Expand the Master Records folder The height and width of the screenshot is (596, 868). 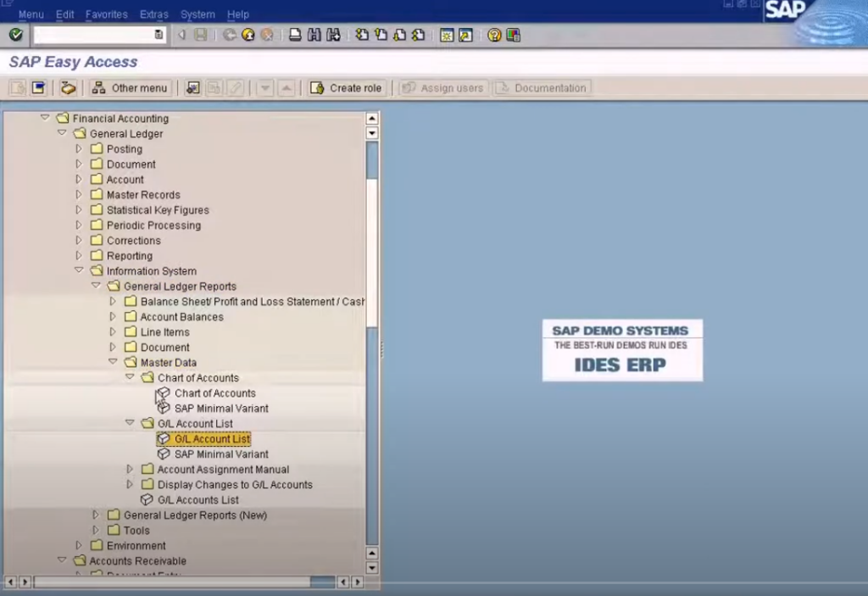tap(79, 194)
